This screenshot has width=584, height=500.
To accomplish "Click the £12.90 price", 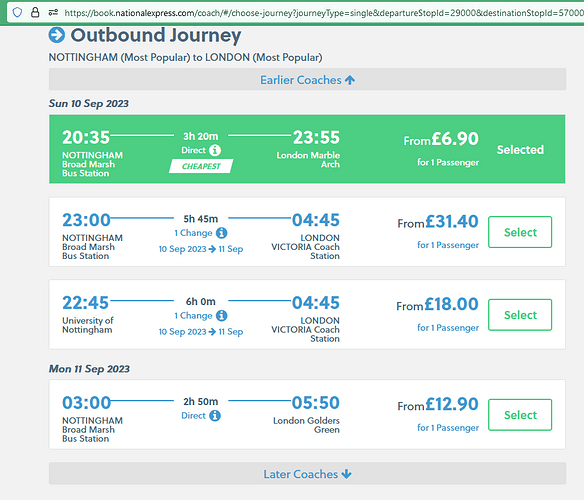I will point(452,404).
